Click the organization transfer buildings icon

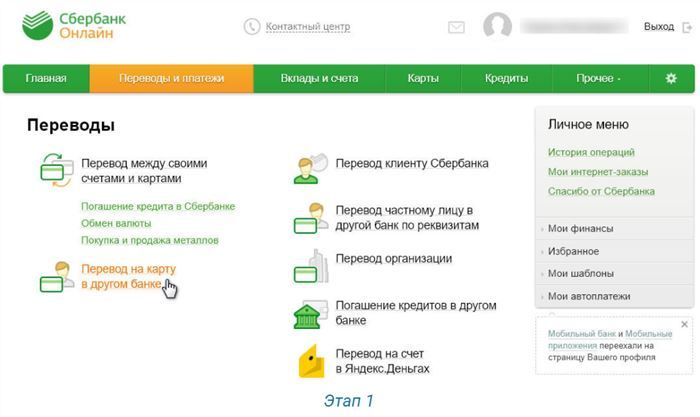click(x=311, y=267)
